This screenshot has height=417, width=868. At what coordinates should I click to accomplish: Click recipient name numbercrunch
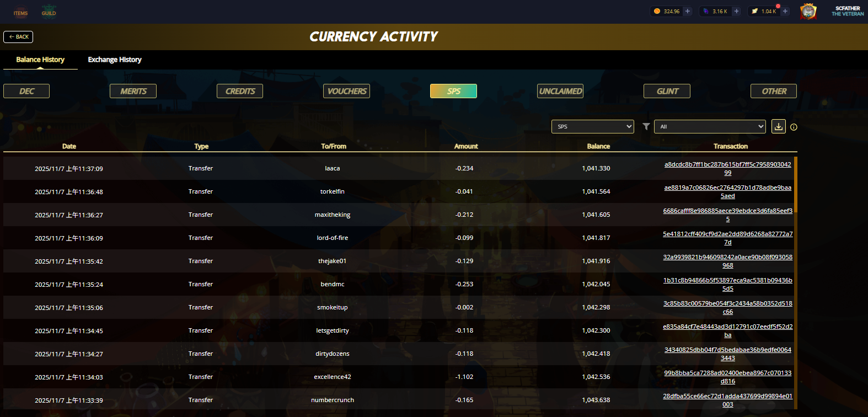point(333,400)
